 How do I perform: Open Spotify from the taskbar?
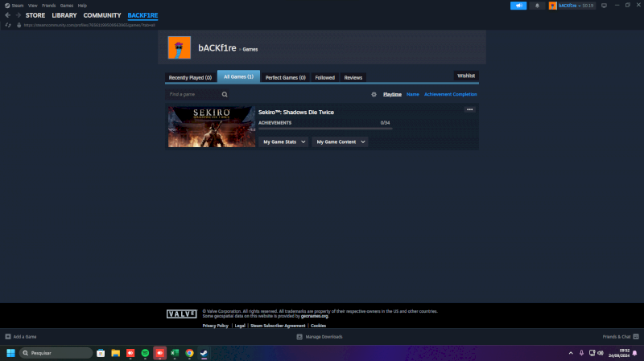[145, 353]
